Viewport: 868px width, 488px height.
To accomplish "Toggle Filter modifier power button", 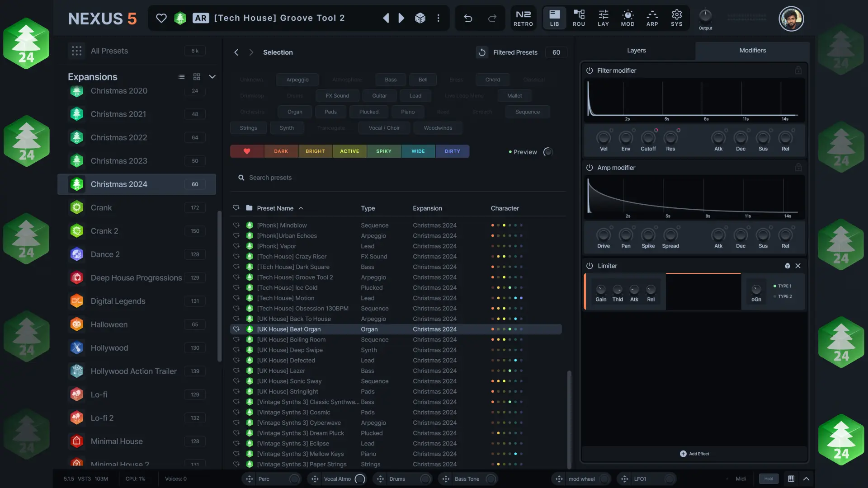I will pyautogui.click(x=590, y=70).
